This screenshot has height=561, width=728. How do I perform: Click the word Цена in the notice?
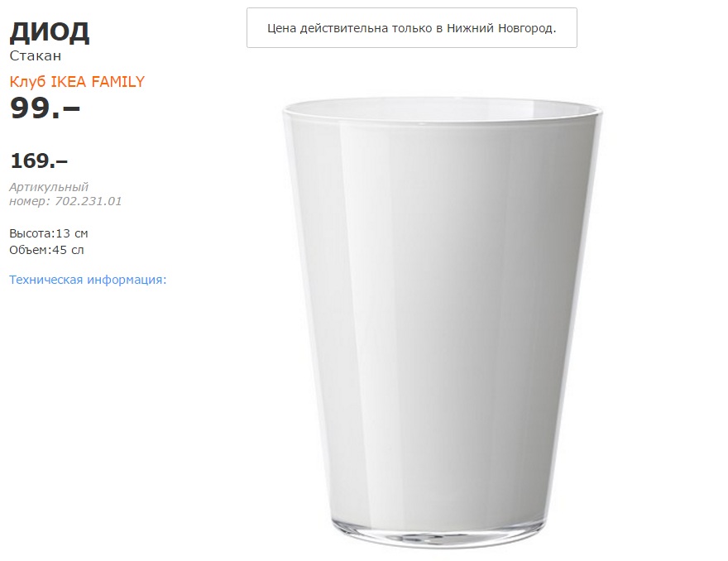[282, 28]
